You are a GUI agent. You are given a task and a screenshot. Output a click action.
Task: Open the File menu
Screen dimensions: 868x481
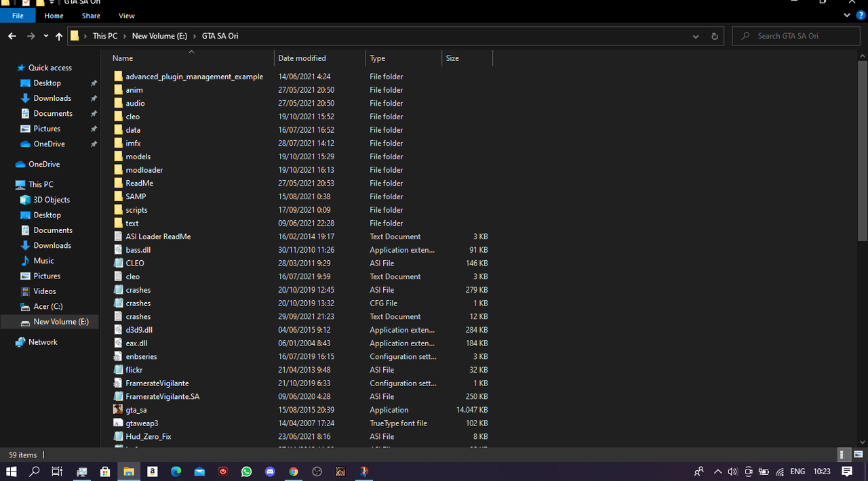(x=18, y=16)
